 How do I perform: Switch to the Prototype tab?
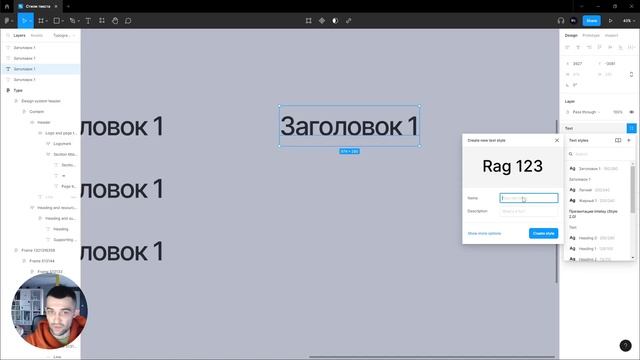point(591,36)
